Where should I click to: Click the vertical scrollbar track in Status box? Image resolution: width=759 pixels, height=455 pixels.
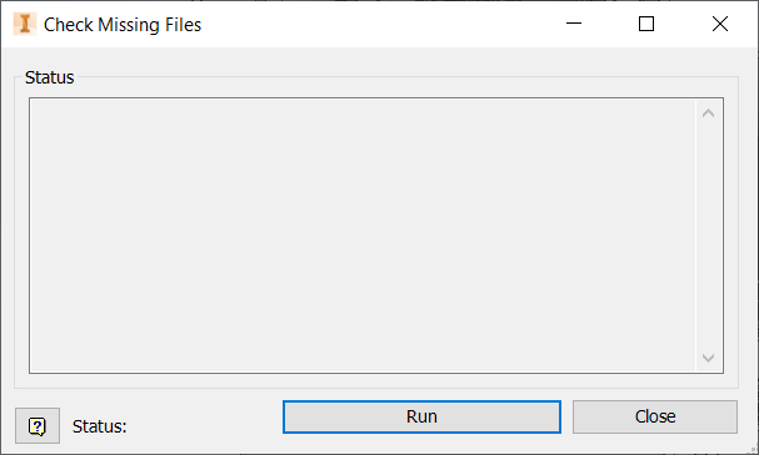pyautogui.click(x=708, y=235)
